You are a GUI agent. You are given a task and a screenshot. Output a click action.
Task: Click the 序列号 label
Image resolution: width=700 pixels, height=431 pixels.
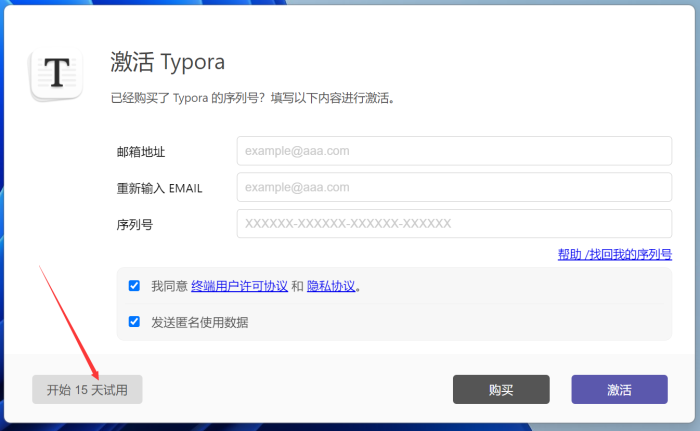click(x=135, y=225)
